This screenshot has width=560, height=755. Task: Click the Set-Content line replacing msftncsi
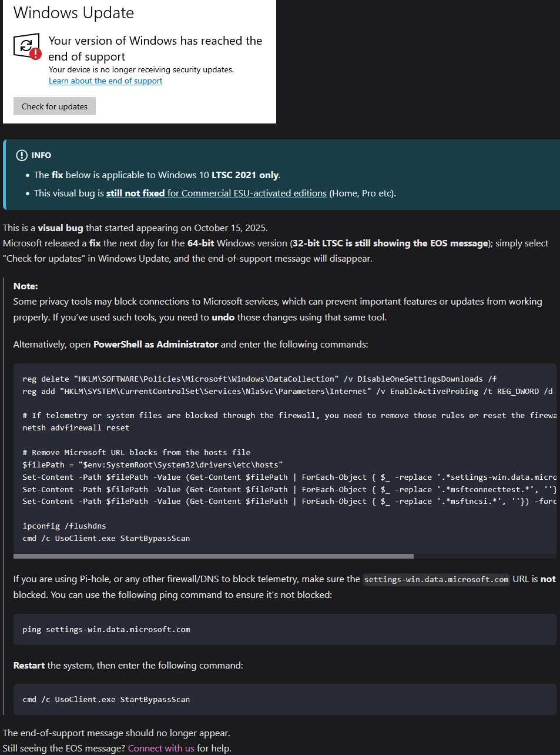click(289, 501)
